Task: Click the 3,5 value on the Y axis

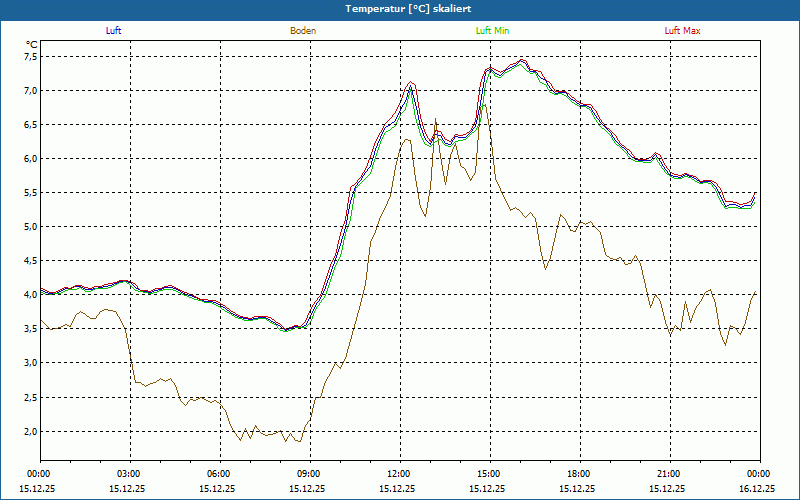Action: coord(31,329)
